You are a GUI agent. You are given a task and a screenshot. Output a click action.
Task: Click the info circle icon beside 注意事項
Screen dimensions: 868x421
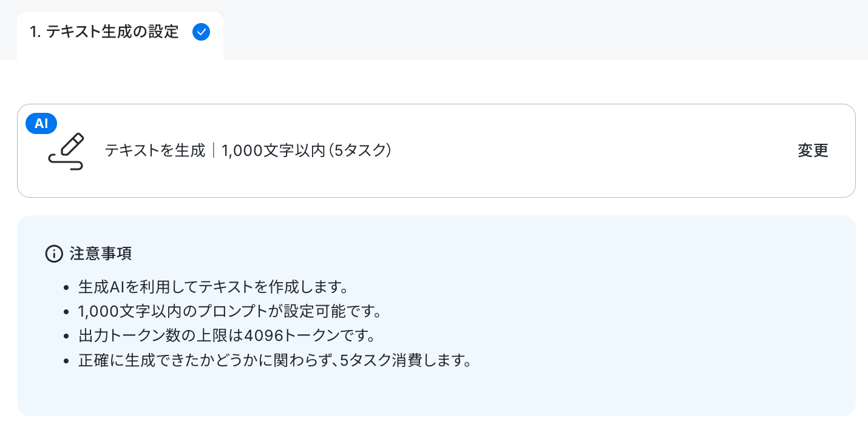tap(55, 254)
